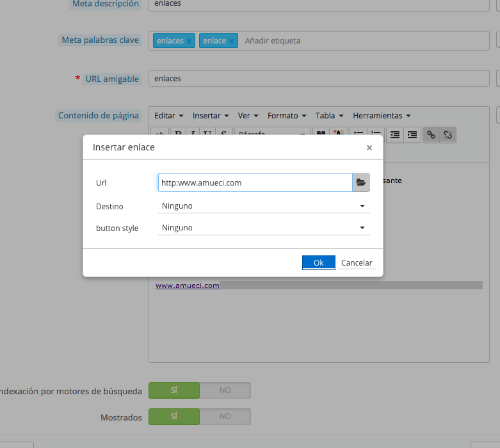Click the decrease indent toolbar icon
500x448 pixels.
click(395, 134)
